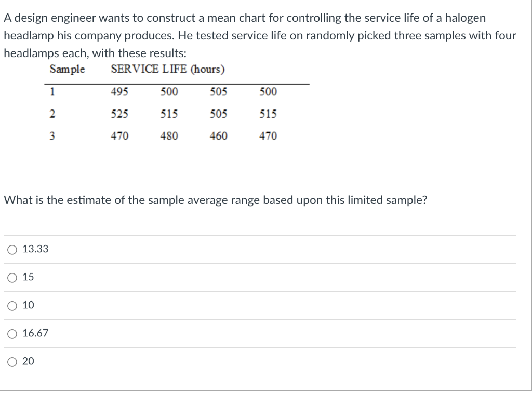The height and width of the screenshot is (397, 532).
Task: Click the table cell showing 460
Action: [x=219, y=136]
